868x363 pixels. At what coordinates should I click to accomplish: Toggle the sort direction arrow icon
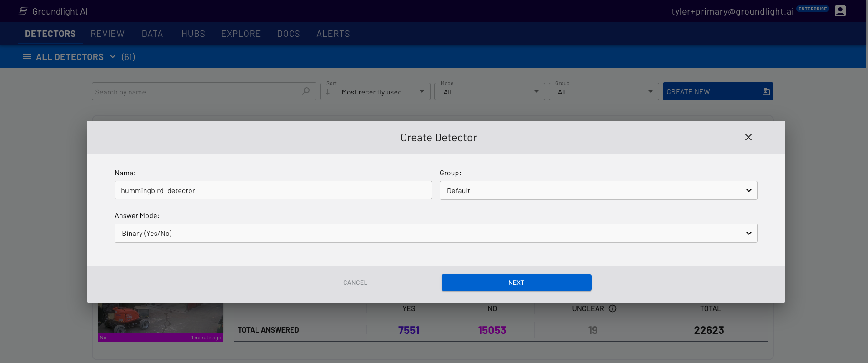[328, 92]
